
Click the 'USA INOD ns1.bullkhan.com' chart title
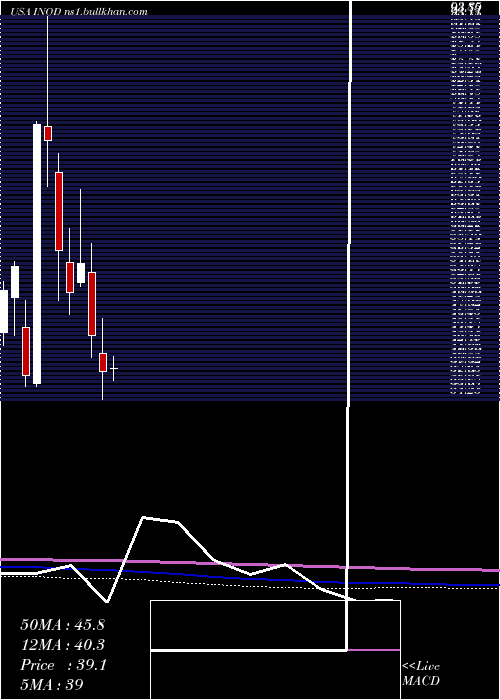[79, 12]
